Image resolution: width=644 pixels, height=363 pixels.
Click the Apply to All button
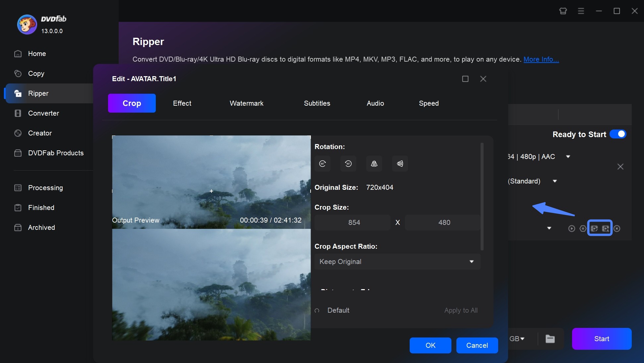(x=460, y=310)
